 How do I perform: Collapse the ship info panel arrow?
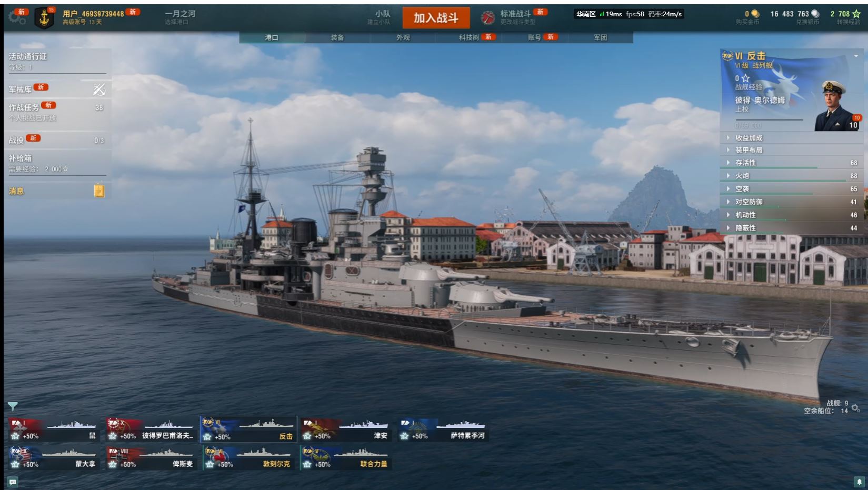point(856,56)
